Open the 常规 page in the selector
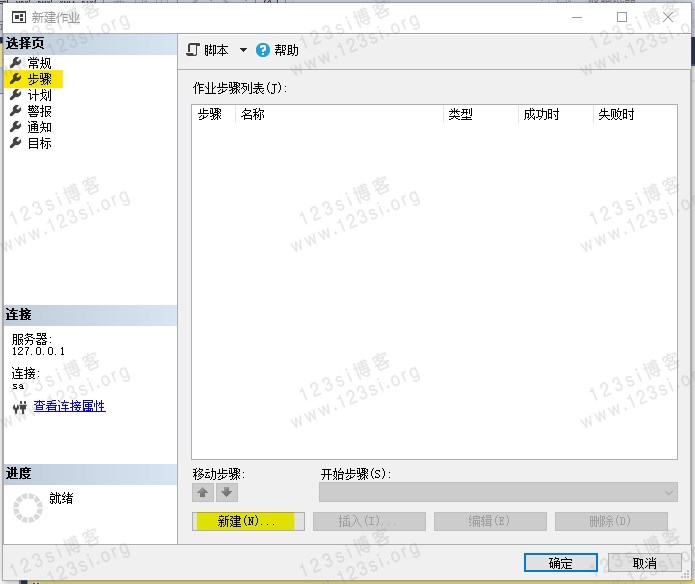695x584 pixels. tap(39, 63)
